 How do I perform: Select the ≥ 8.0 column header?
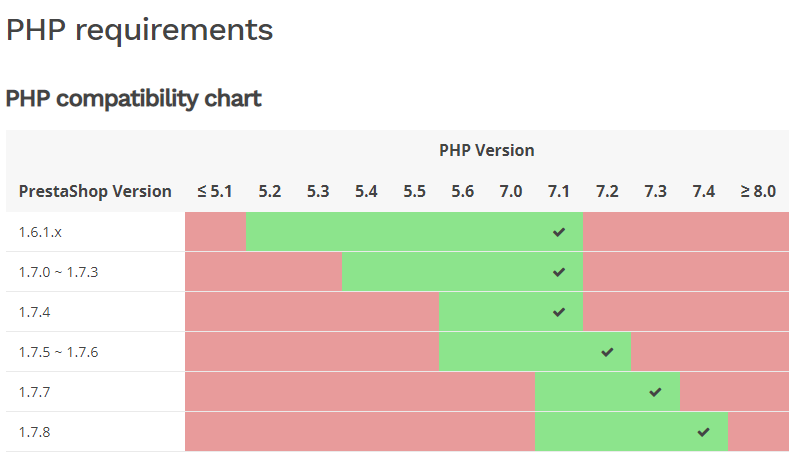(x=758, y=191)
